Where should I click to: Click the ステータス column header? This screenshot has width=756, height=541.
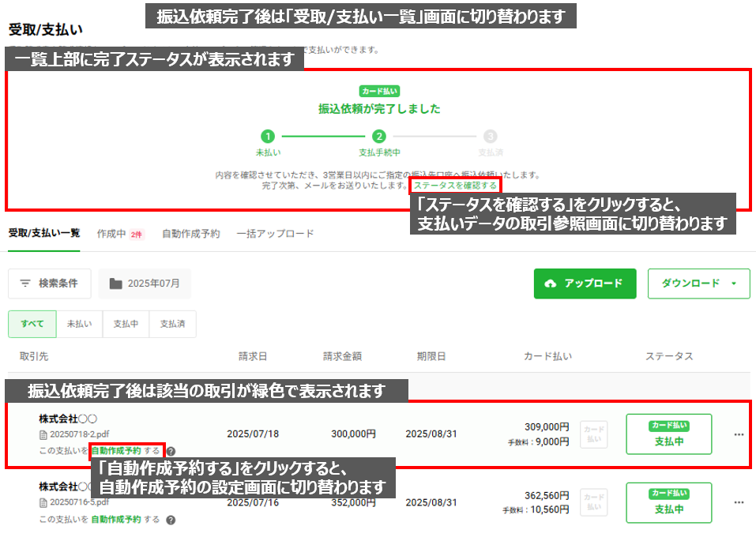tap(669, 356)
